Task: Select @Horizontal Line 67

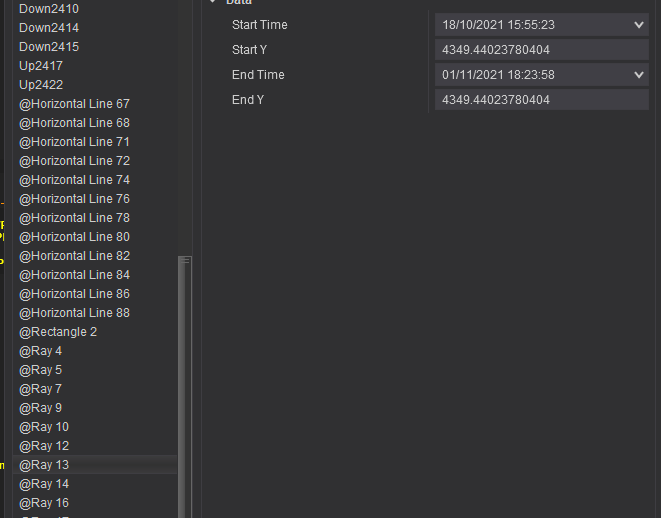Action: tap(74, 104)
